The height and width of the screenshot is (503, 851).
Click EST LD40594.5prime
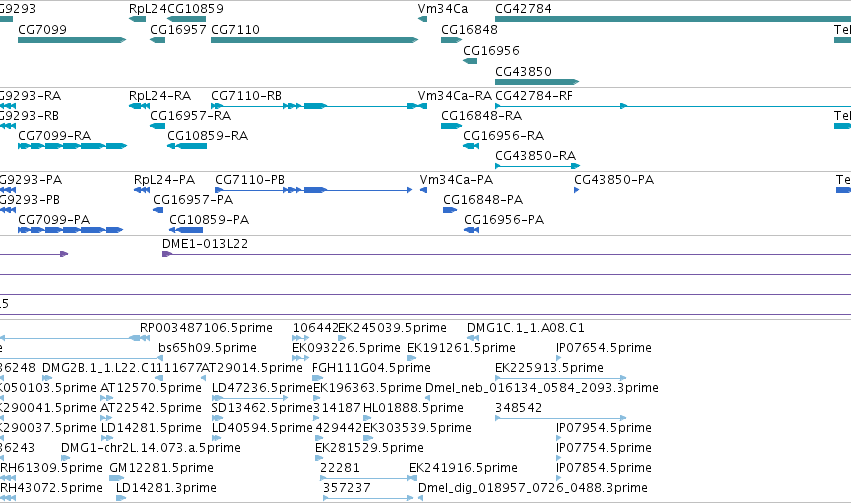point(262,428)
